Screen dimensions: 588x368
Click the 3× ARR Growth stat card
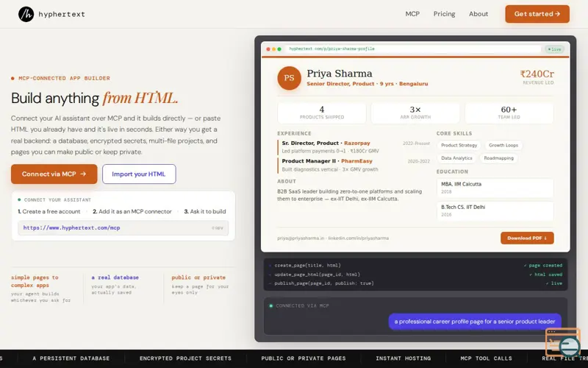tap(415, 113)
